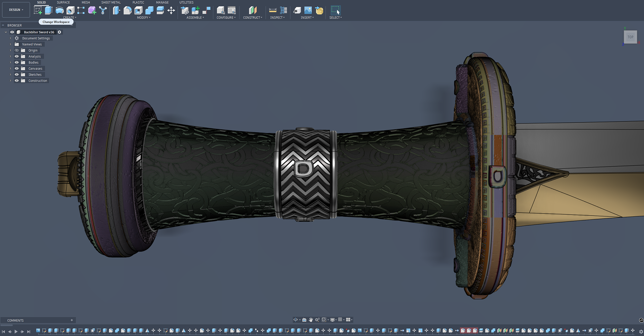Switch to the SURFACE tab
The width and height of the screenshot is (644, 336).
pyautogui.click(x=63, y=2)
